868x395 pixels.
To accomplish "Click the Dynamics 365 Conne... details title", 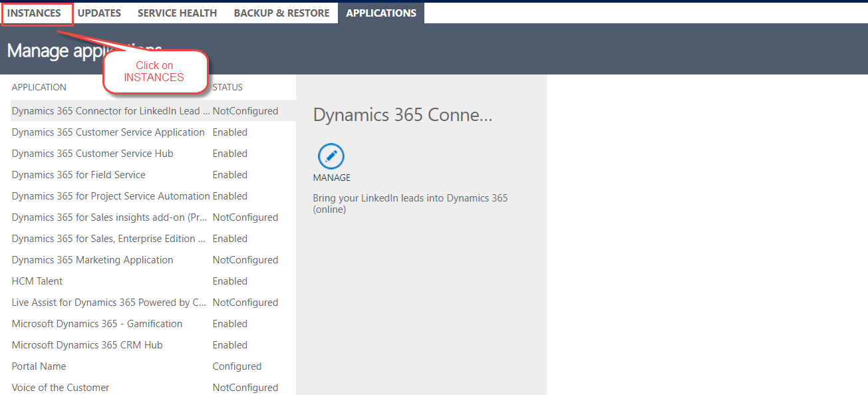I will 402,115.
